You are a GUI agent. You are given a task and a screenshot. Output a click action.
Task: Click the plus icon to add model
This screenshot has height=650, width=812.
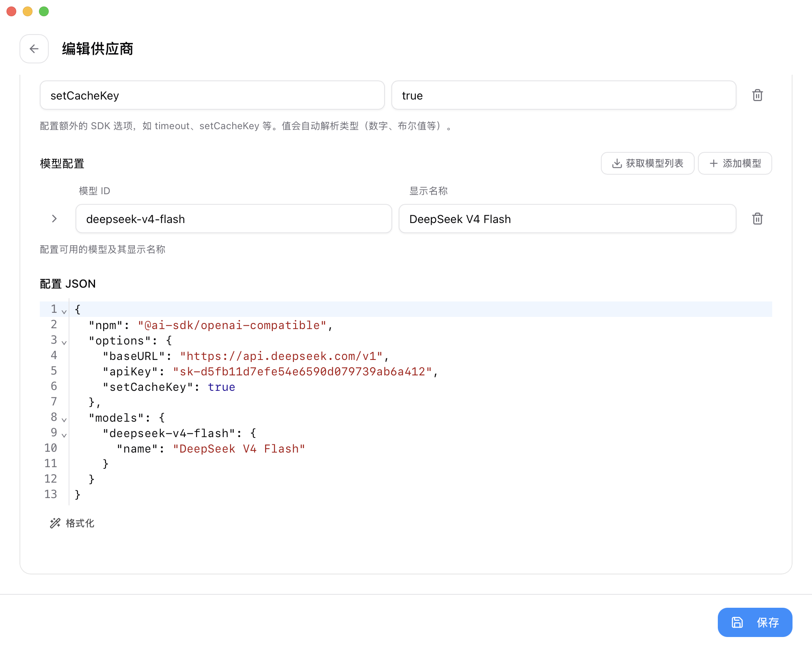(x=713, y=163)
